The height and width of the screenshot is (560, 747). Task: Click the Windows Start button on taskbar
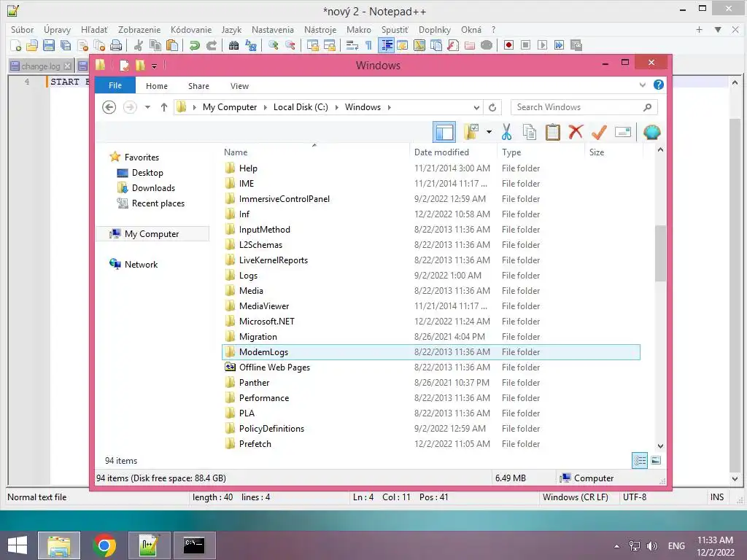18,545
